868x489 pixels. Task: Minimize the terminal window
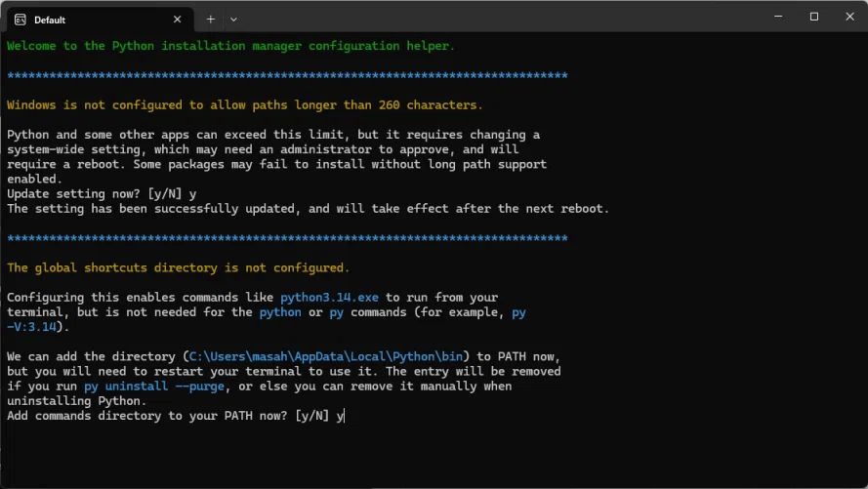(778, 17)
